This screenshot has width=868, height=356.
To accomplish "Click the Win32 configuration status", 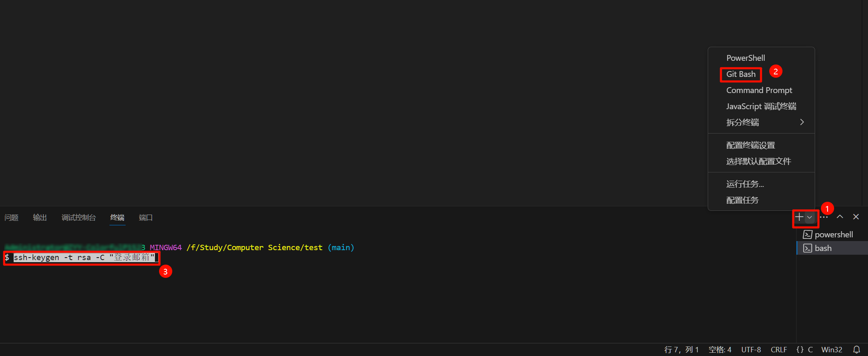I will (832, 350).
